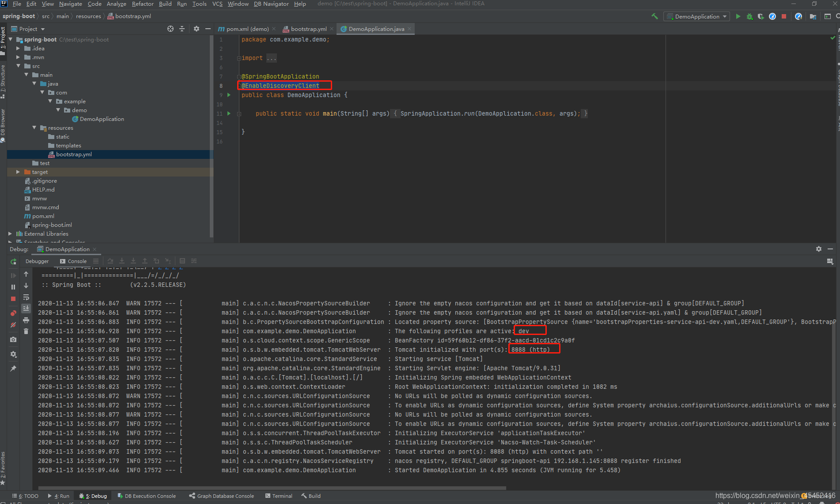Open the Refactor menu
The image size is (840, 504).
click(143, 4)
